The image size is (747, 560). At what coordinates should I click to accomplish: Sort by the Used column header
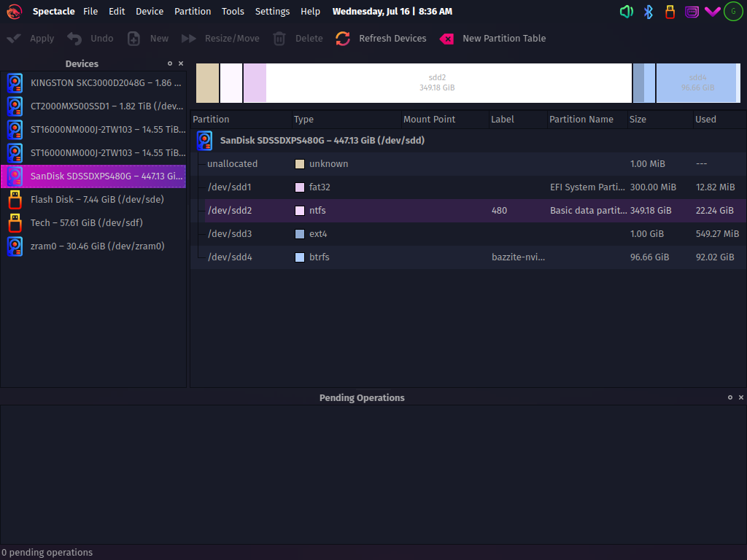pos(719,120)
